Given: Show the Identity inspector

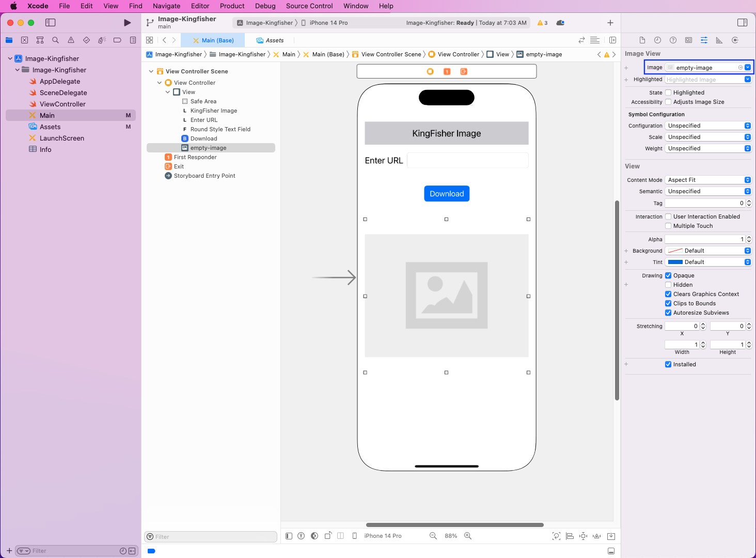Looking at the screenshot, I should click(688, 40).
